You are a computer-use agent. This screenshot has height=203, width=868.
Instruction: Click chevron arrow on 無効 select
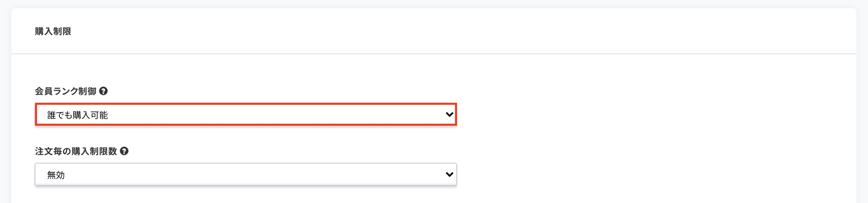tap(449, 175)
